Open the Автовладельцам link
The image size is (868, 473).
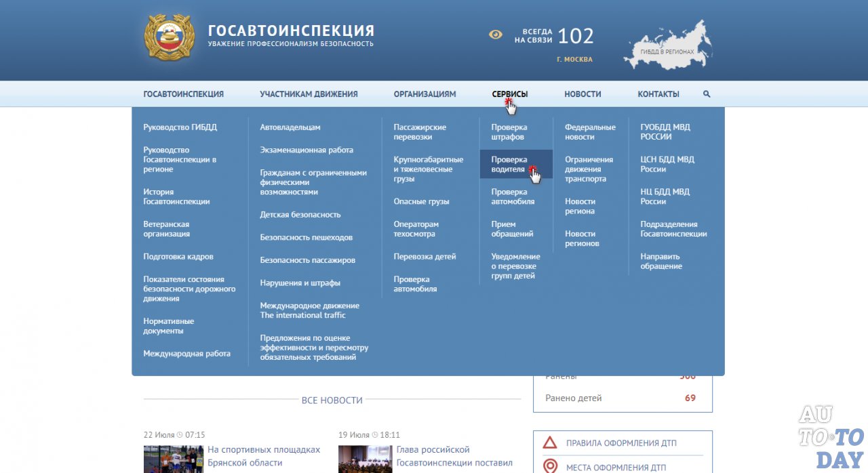(x=290, y=127)
